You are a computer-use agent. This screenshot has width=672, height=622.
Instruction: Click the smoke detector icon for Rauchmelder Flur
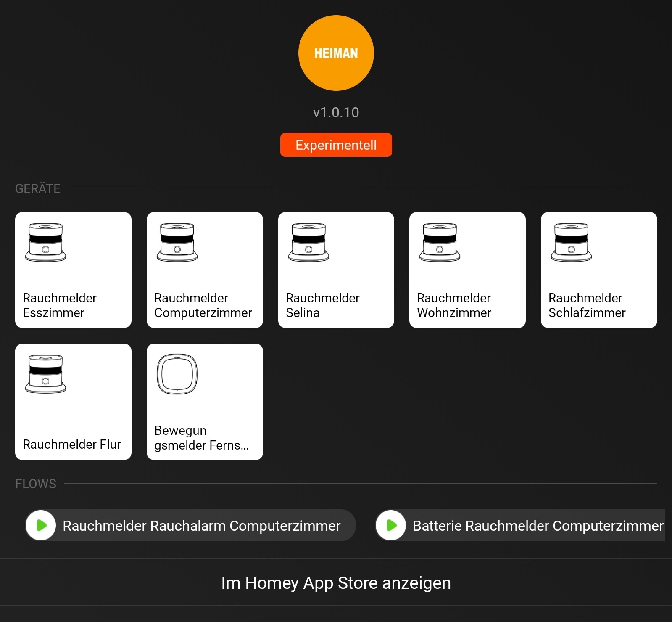[x=45, y=374]
